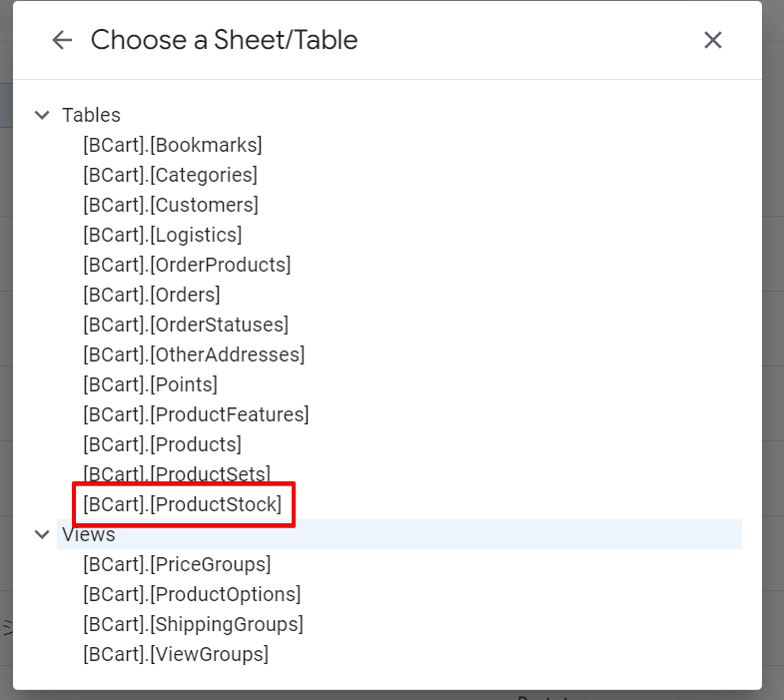Image resolution: width=784 pixels, height=700 pixels.
Task: Pick the [BCart].[ProductSets] table
Action: tap(176, 474)
